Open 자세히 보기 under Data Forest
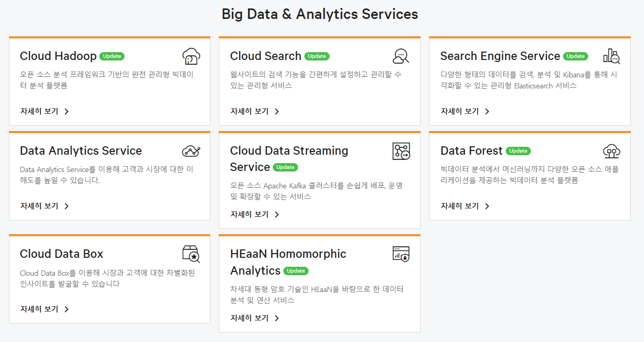The width and height of the screenshot is (644, 342). click(465, 206)
